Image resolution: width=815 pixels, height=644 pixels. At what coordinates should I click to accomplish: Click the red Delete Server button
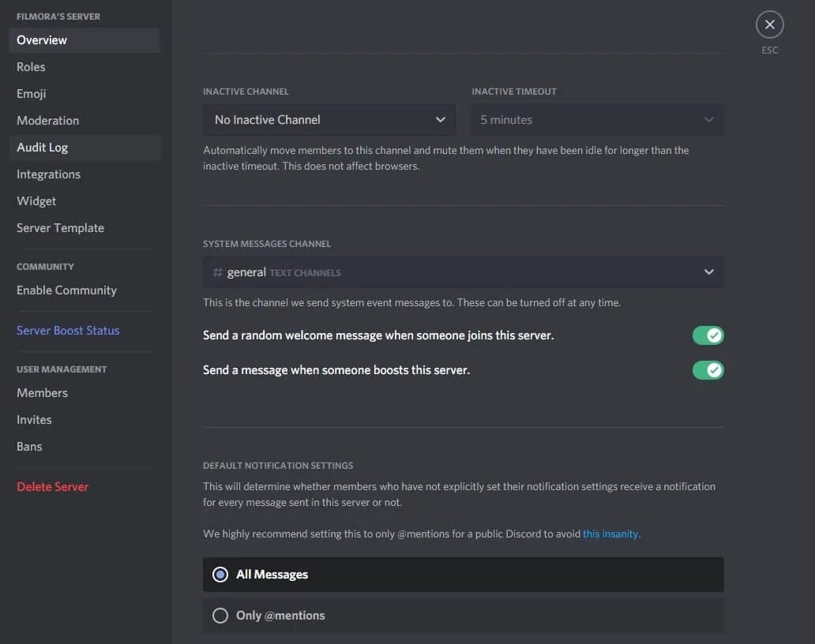(x=53, y=487)
